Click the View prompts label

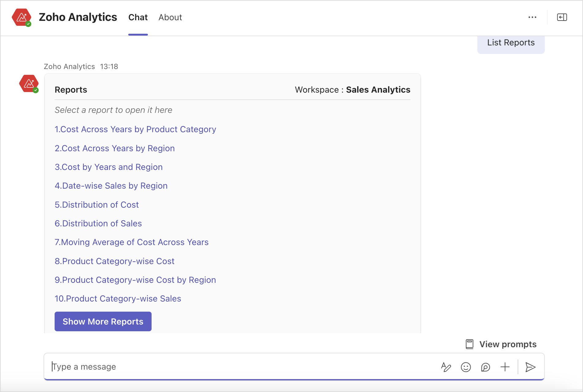coord(508,344)
